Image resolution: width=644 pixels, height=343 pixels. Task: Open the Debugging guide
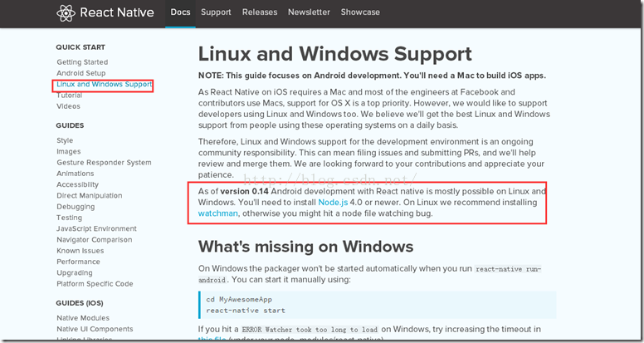click(x=76, y=207)
